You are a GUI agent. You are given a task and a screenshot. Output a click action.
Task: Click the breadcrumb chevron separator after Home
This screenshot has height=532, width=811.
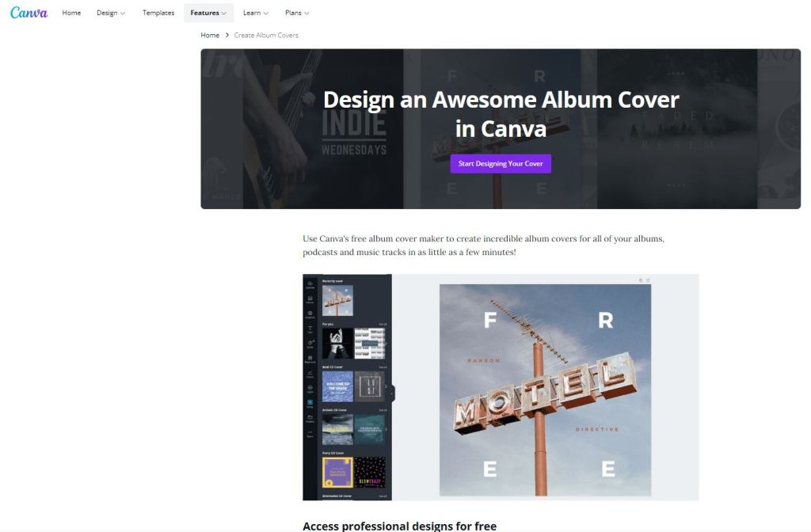[x=227, y=35]
